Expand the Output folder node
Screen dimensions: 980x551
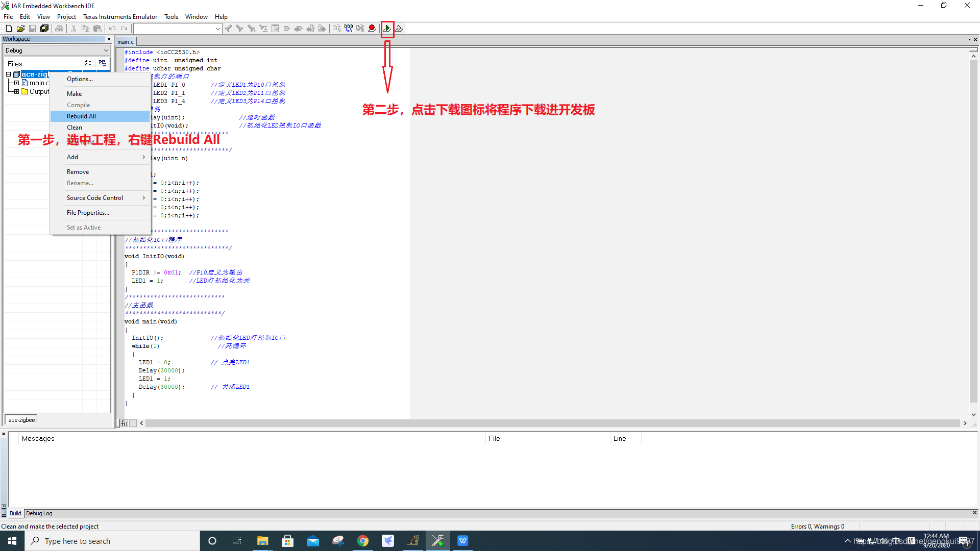pos(16,92)
